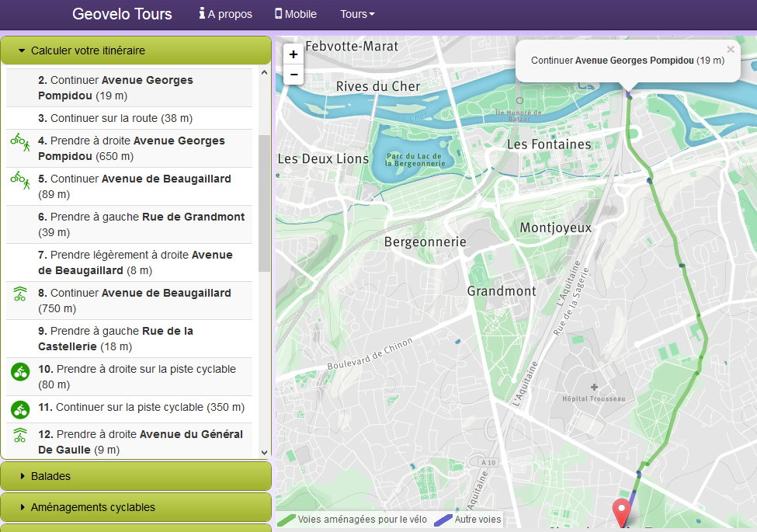Click green bike path icon at step 11
This screenshot has height=532, width=757.
[20, 408]
